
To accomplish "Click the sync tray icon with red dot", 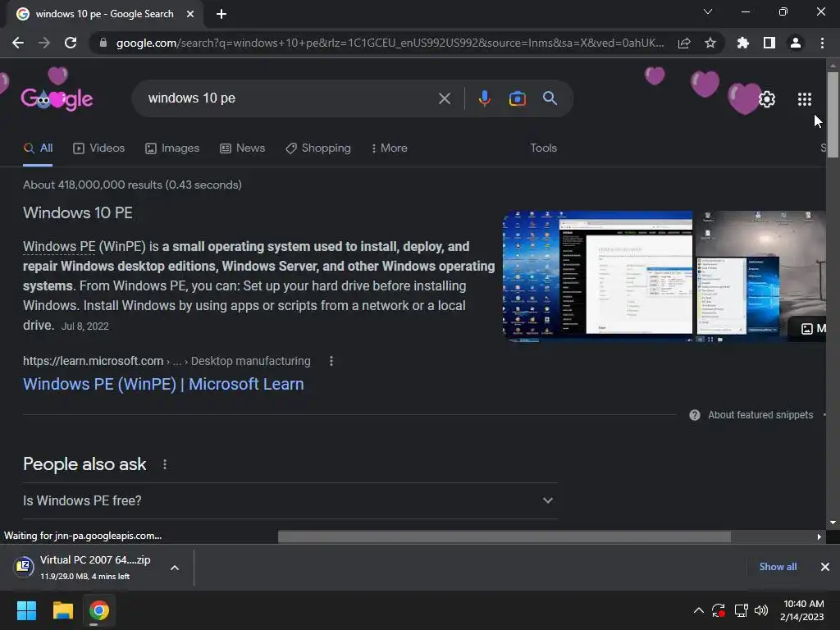I will pyautogui.click(x=719, y=610).
